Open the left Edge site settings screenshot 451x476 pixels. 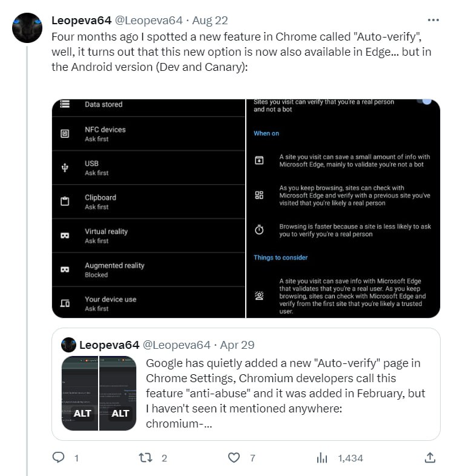[148, 208]
